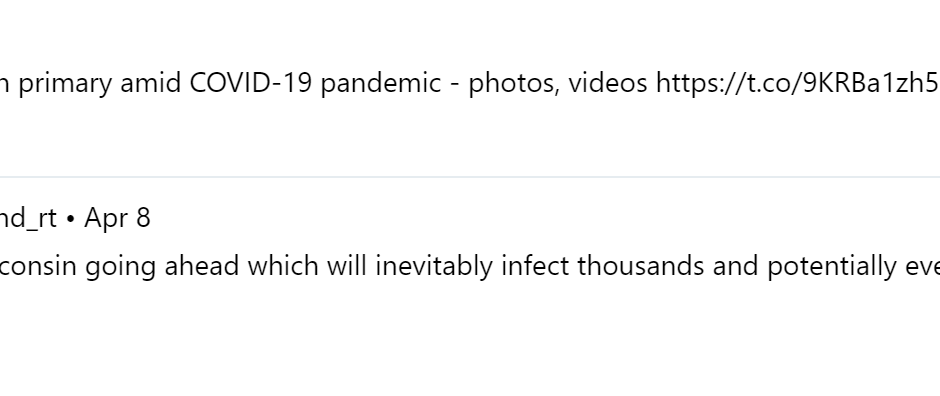Click the divider line between the tweets
The width and height of the screenshot is (940, 396).
(x=470, y=177)
